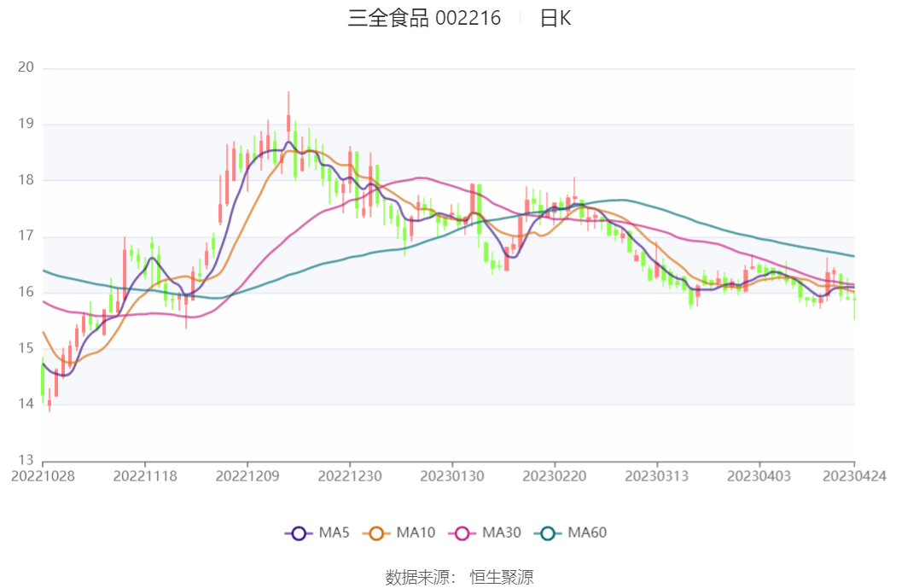Click the 20230424 date axis label
This screenshot has height=588, width=919.
click(854, 476)
